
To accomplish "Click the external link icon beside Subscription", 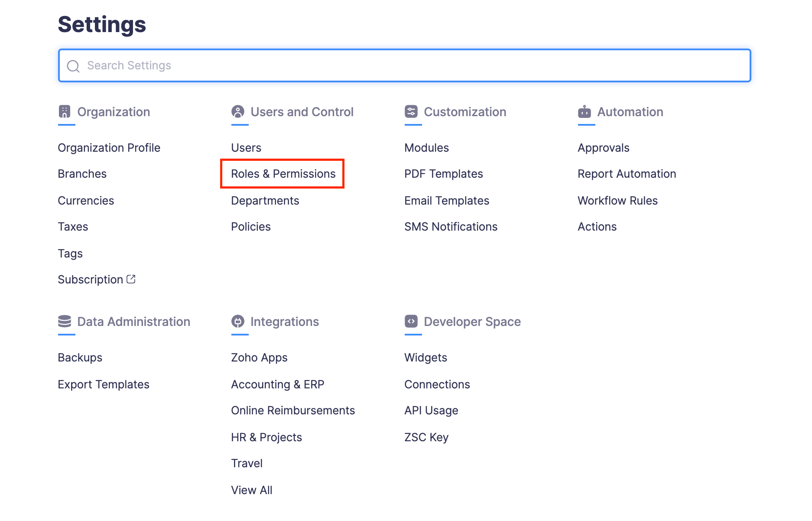I will pyautogui.click(x=131, y=279).
